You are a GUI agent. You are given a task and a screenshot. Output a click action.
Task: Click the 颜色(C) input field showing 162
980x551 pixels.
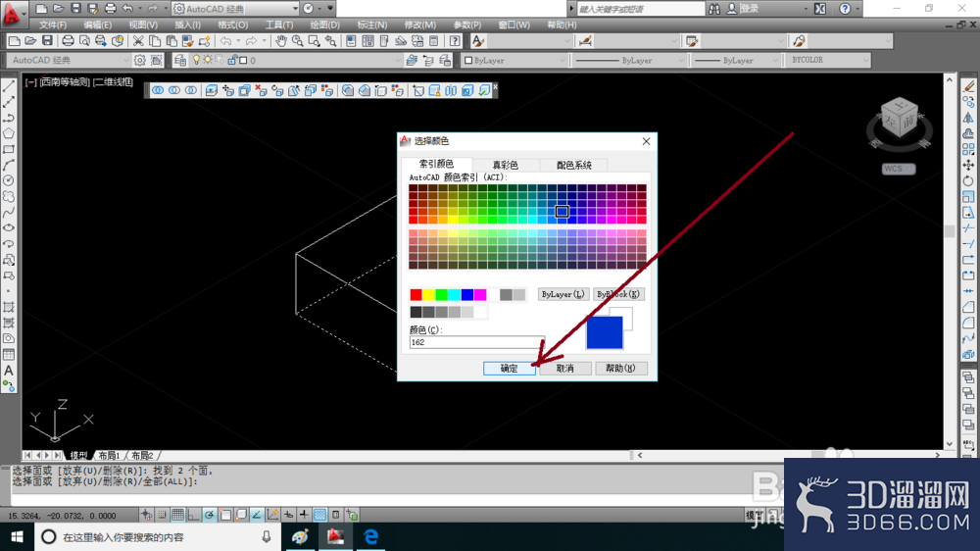477,342
